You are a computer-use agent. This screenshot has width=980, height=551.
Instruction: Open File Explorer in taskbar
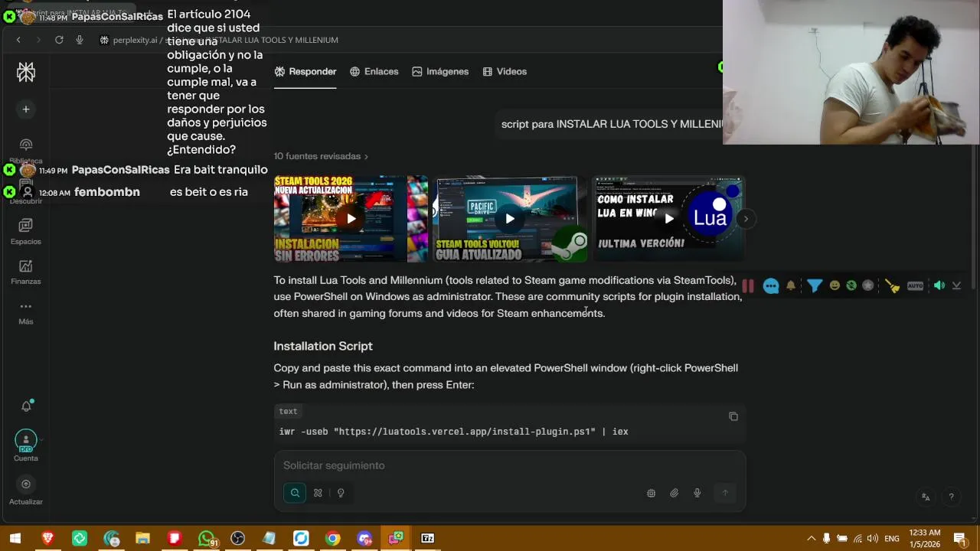(x=142, y=538)
